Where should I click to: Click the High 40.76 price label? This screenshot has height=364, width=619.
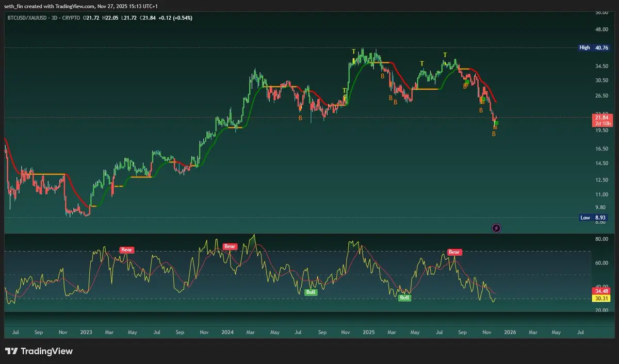593,47
